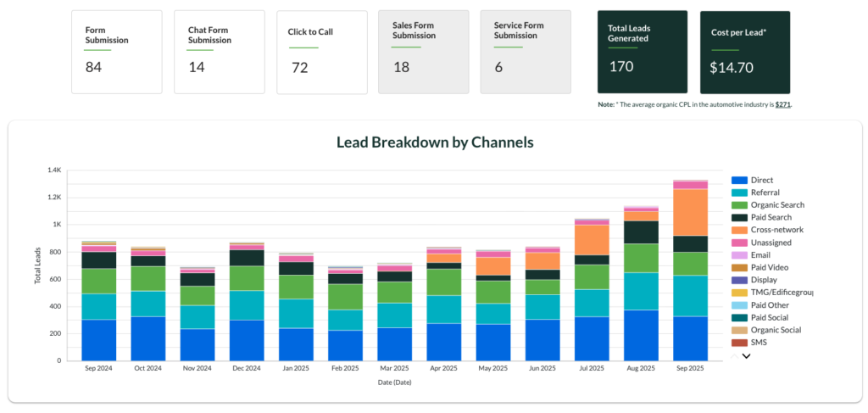Click the Direct legend color swatch
This screenshot has height=413, width=868.
[738, 180]
